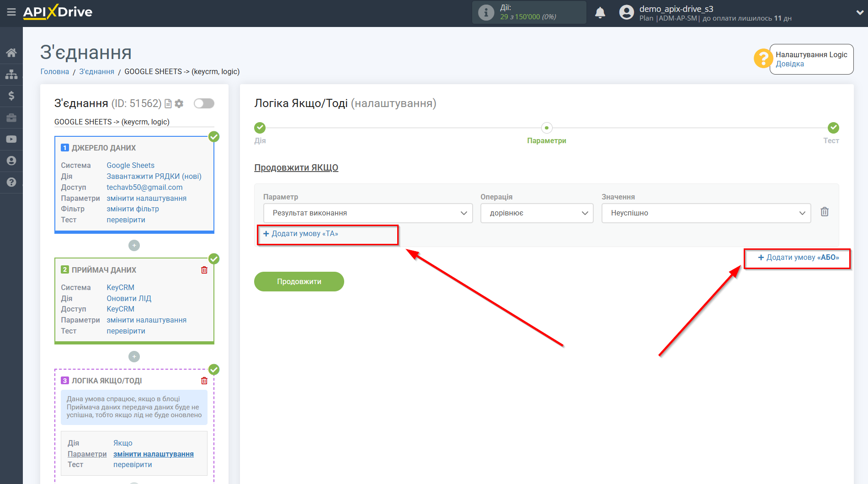Click the logic block description note
This screenshot has width=868, height=484.
[x=134, y=407]
